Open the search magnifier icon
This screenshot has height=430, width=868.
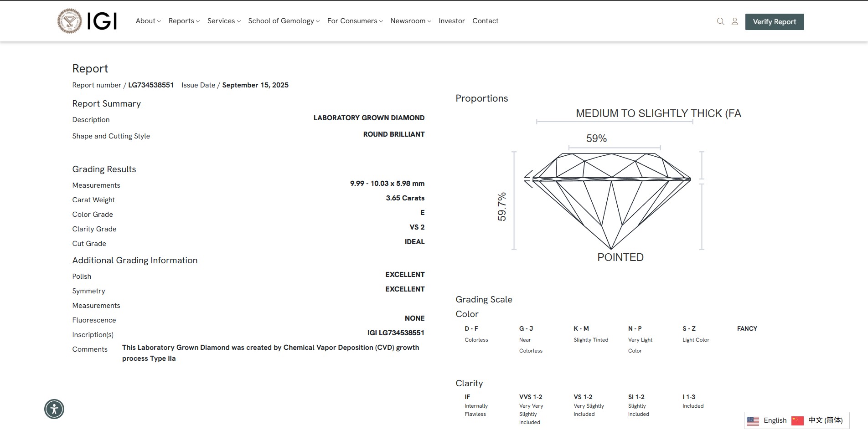pyautogui.click(x=720, y=21)
